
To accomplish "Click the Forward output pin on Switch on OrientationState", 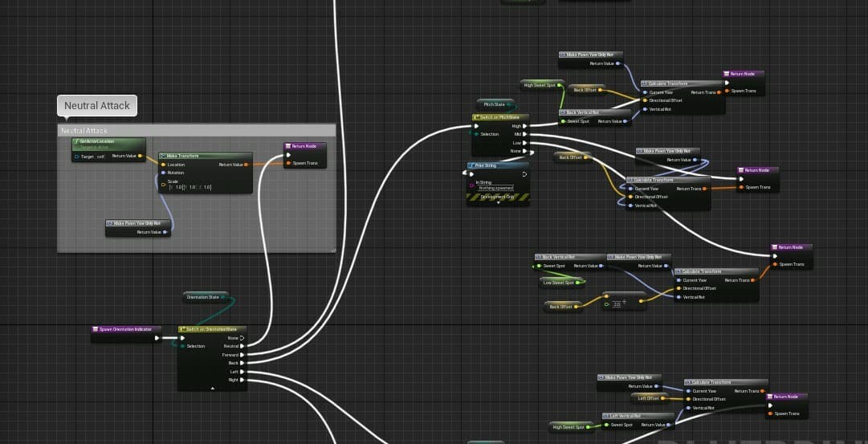I will pyautogui.click(x=242, y=355).
